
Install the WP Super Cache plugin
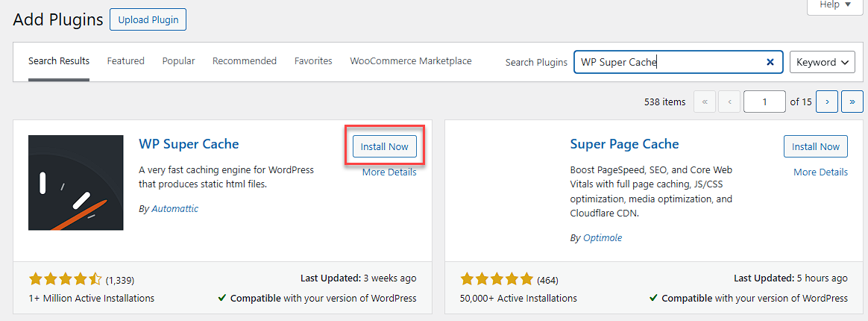pos(384,146)
